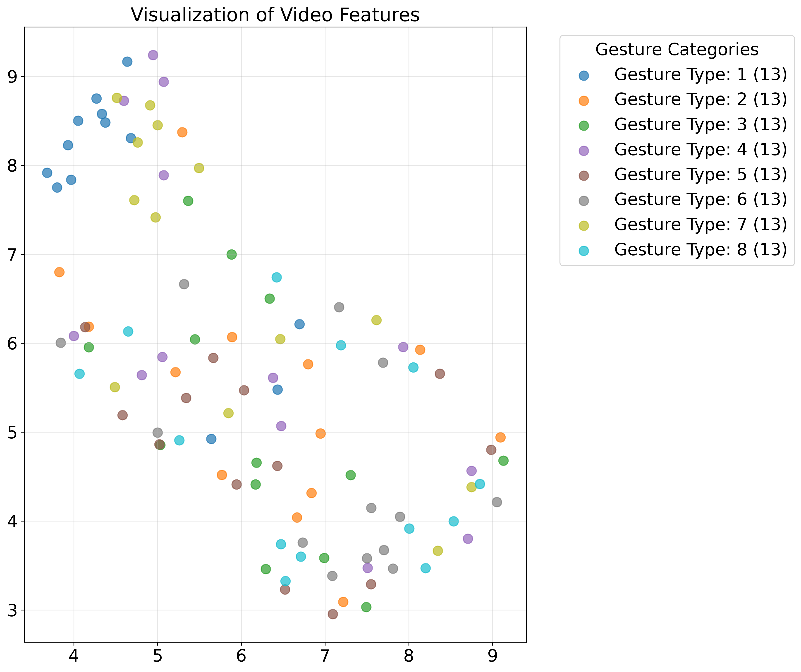Select the cyan Gesture Type 8 legend marker
The height and width of the screenshot is (672, 801).
583,251
